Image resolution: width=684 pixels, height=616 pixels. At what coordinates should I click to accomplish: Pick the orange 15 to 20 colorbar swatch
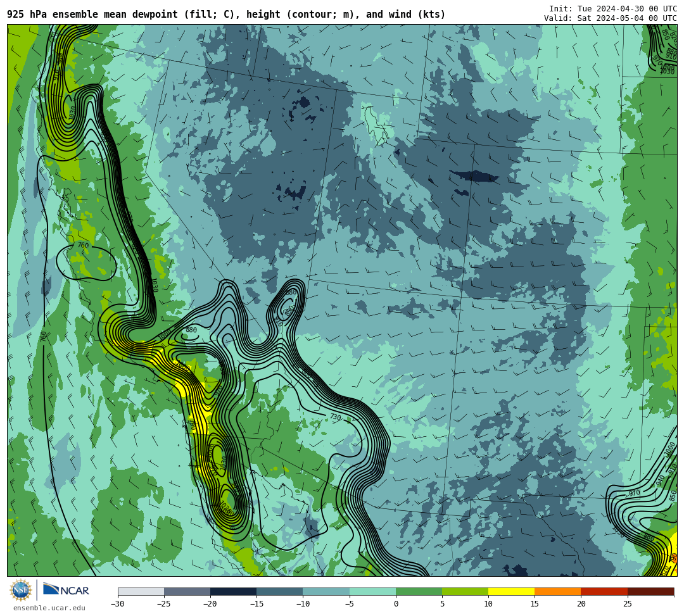558,591
